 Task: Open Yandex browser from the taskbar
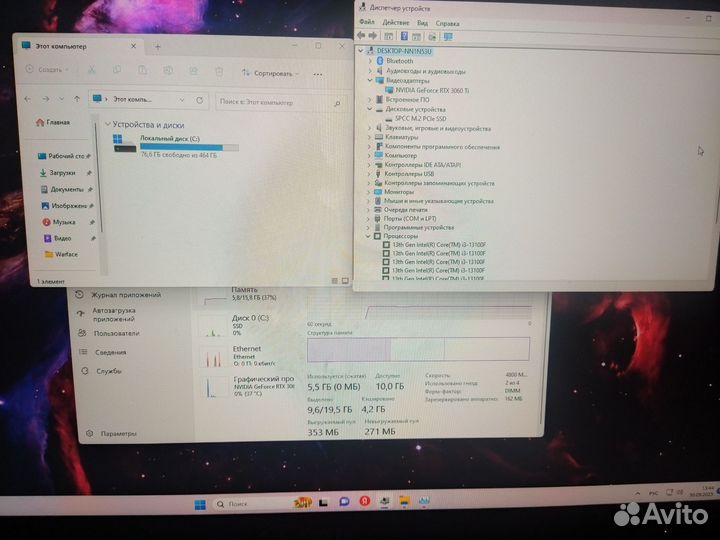point(365,501)
